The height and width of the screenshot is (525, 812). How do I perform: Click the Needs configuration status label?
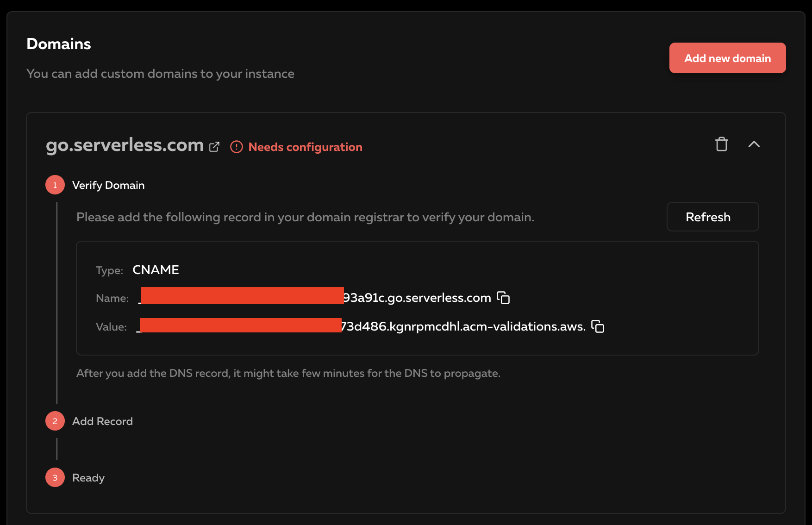point(305,147)
